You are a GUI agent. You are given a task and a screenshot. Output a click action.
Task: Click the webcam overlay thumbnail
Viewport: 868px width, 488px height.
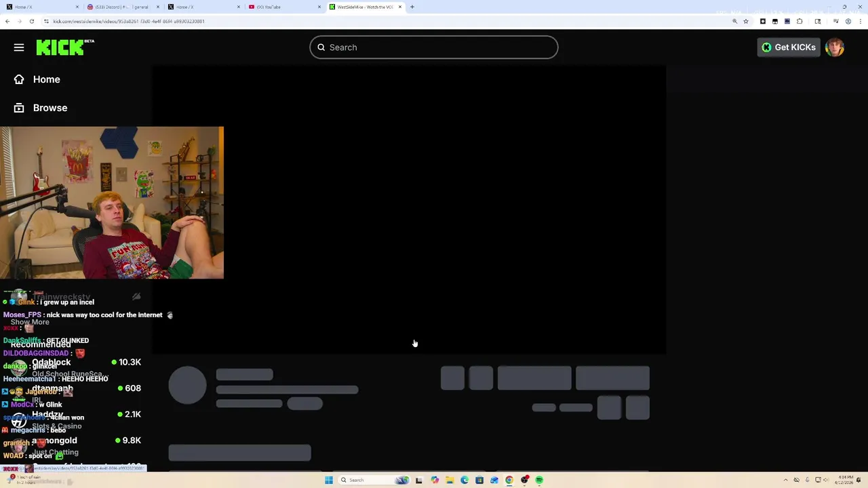pyautogui.click(x=112, y=203)
